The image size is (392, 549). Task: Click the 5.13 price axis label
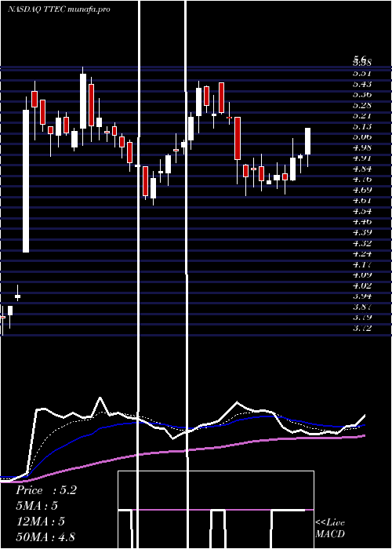(362, 126)
